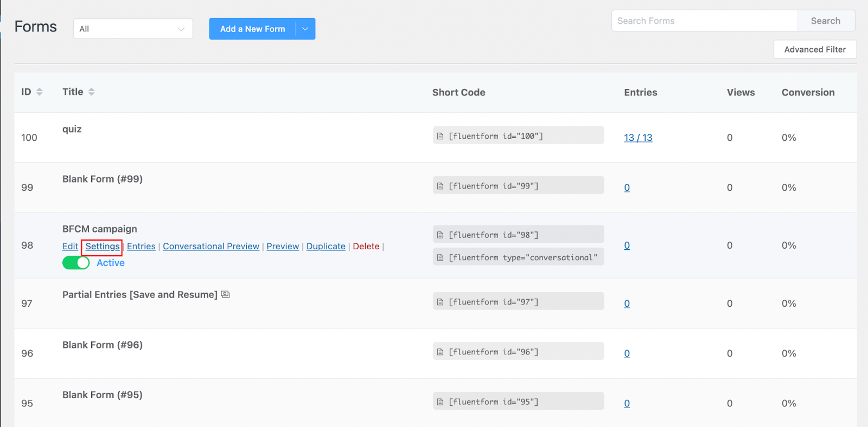Screen dimensions: 868x427
Task: Copy shortcode icon for form id 99
Action: click(440, 186)
